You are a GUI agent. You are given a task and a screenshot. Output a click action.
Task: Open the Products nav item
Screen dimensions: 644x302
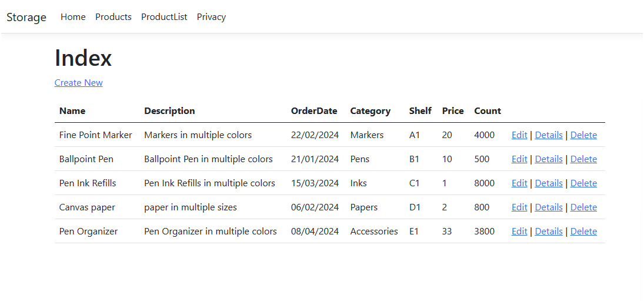[x=114, y=17]
